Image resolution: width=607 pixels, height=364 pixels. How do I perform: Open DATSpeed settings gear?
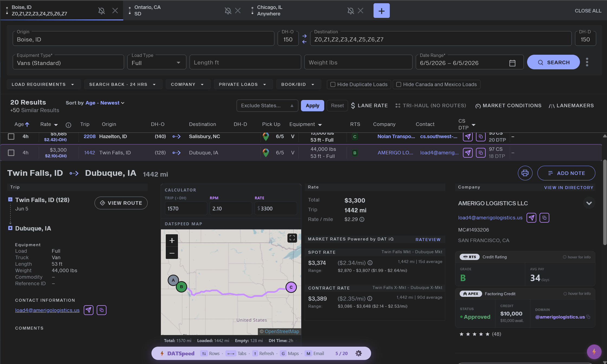(x=358, y=353)
